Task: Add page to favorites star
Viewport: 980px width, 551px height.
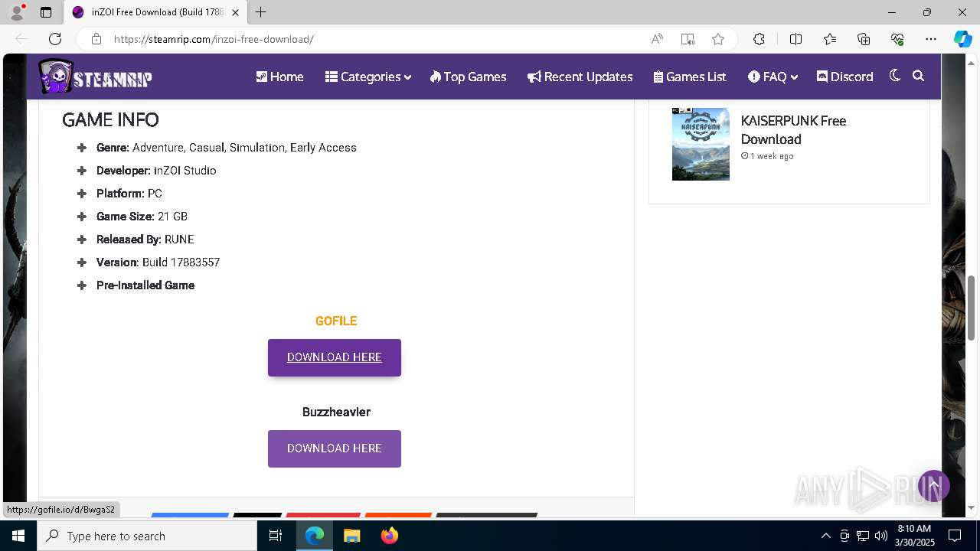Action: point(718,39)
